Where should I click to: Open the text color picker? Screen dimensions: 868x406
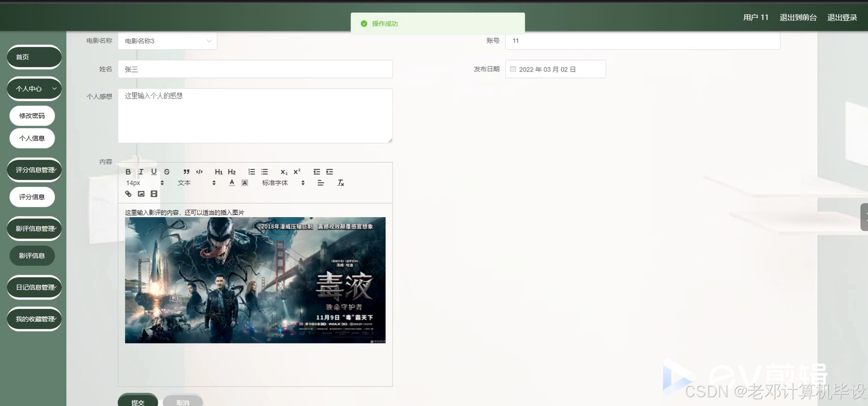[x=232, y=183]
